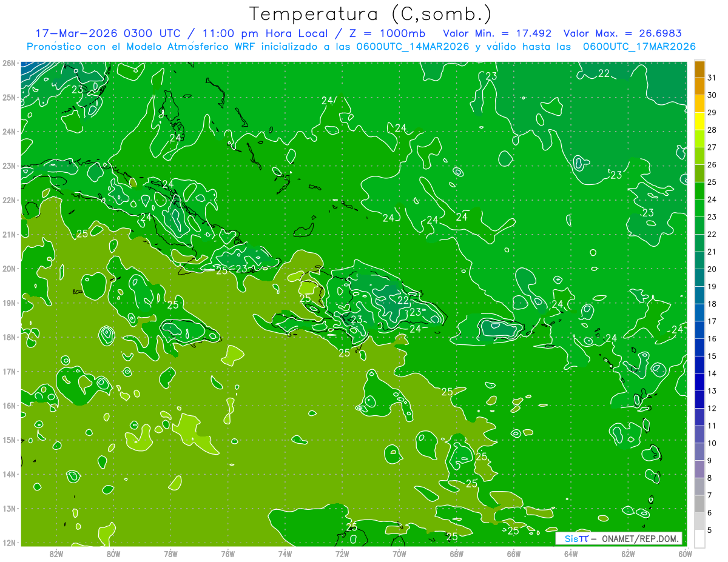The width and height of the screenshot is (728, 562).
Task: Pick legend color band between 22 and 23
Action: (x=699, y=226)
